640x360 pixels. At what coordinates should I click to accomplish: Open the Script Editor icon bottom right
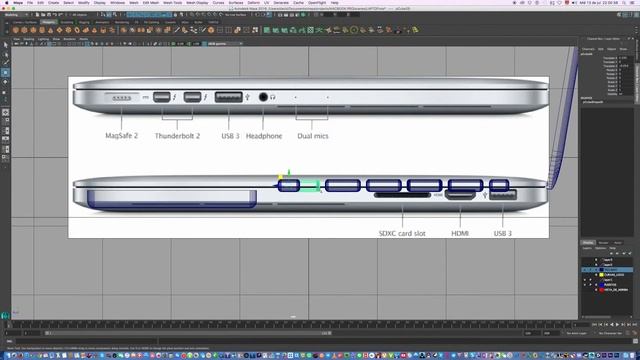636,341
